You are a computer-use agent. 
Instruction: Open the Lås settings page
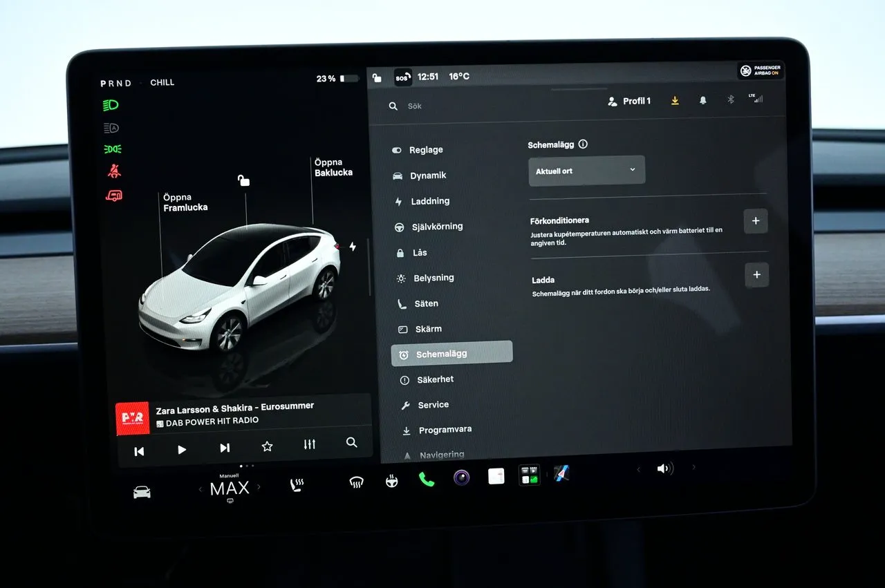tap(411, 253)
